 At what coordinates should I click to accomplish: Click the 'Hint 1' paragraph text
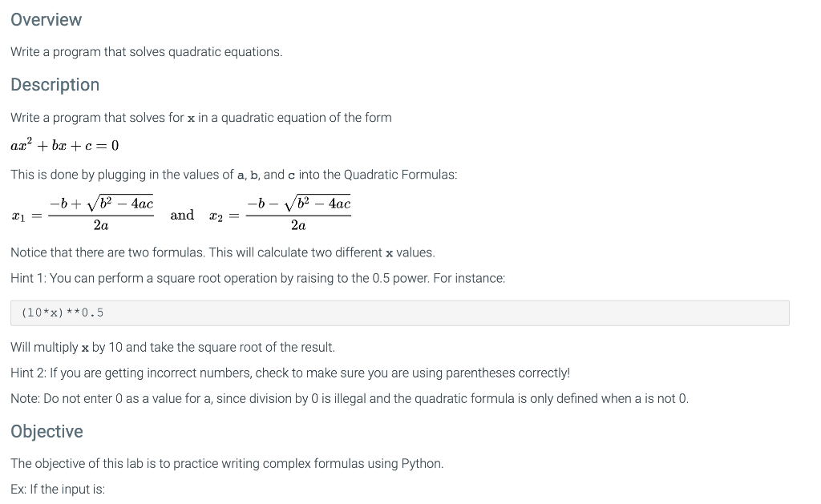pos(257,278)
